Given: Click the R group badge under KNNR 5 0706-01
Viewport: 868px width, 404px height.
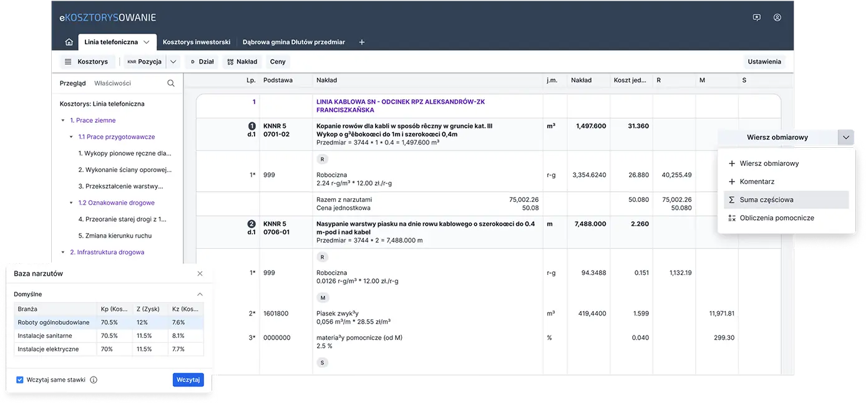Looking at the screenshot, I should pos(323,257).
